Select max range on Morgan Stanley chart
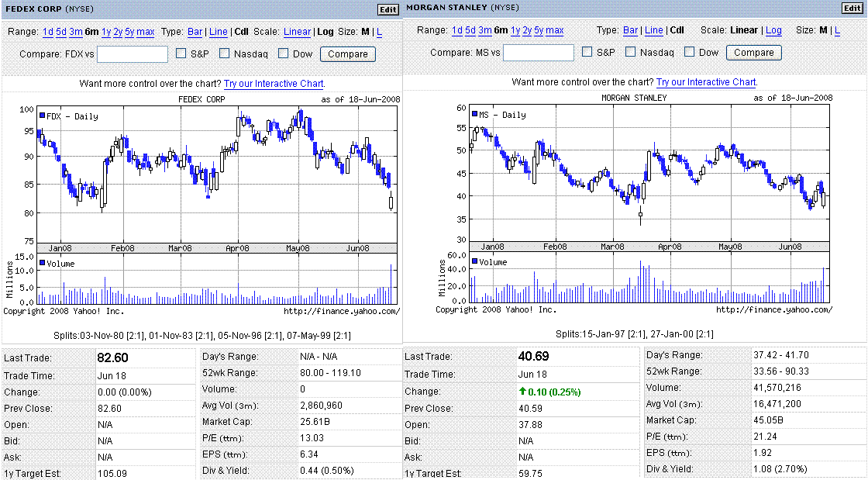Image resolution: width=868 pixels, height=480 pixels. [554, 30]
